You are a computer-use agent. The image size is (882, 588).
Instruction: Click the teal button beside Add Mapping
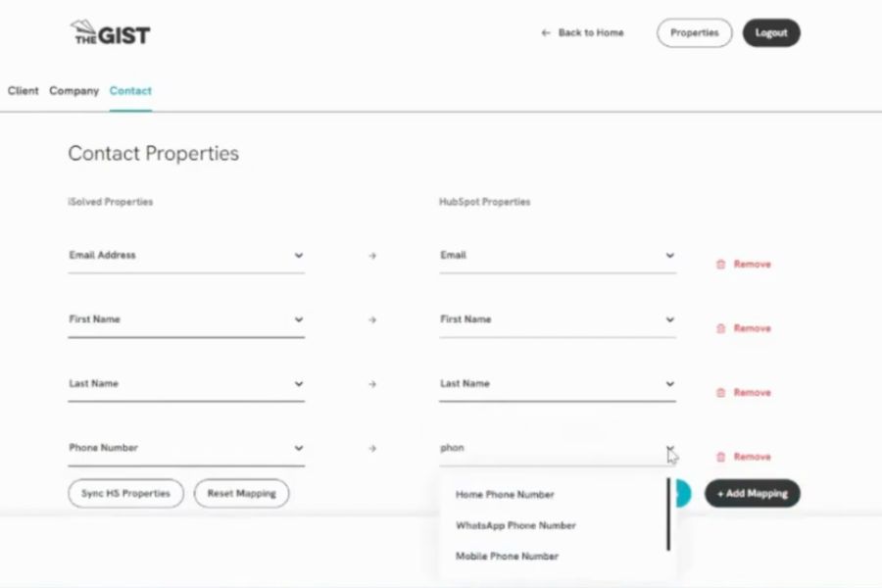pyautogui.click(x=683, y=494)
